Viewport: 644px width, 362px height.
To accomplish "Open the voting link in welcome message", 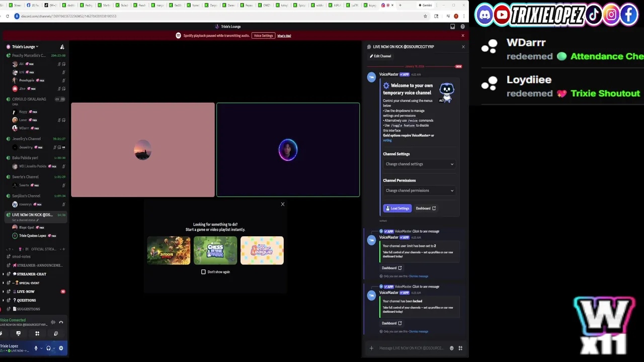I will (387, 140).
